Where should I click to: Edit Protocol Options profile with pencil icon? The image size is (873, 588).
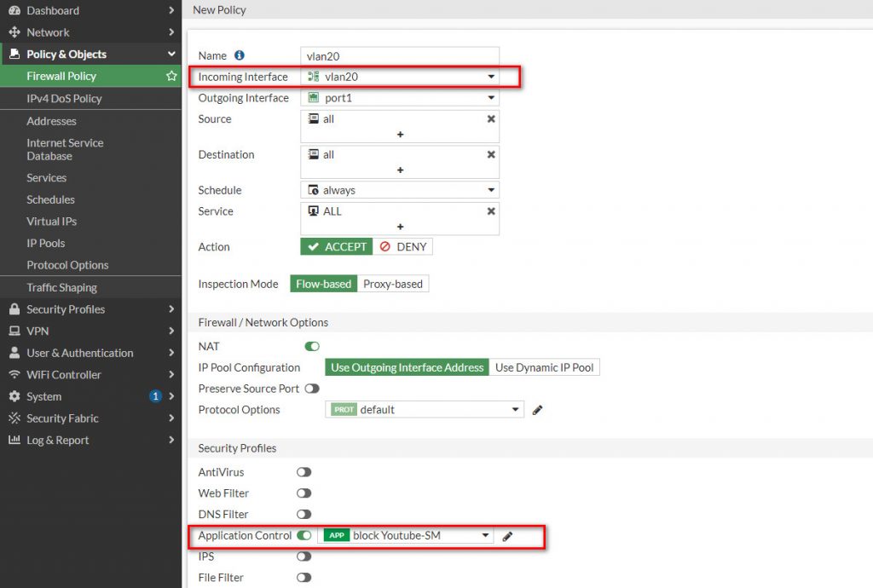[537, 409]
